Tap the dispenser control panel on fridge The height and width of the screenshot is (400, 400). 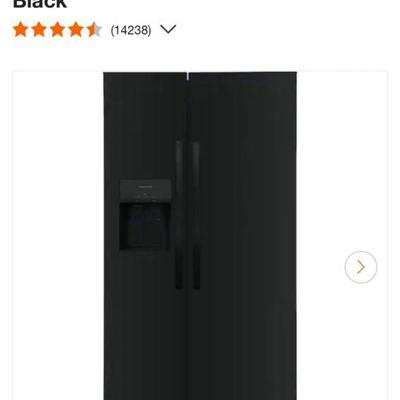coord(146,191)
